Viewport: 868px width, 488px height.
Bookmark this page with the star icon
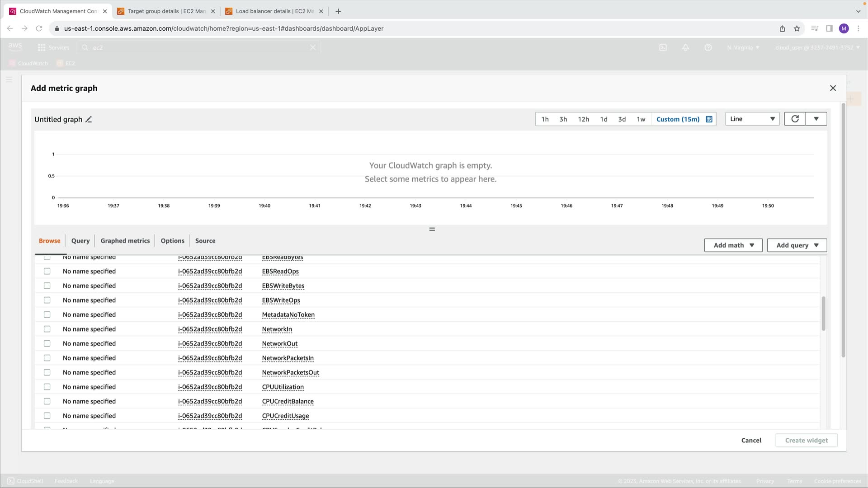click(797, 28)
